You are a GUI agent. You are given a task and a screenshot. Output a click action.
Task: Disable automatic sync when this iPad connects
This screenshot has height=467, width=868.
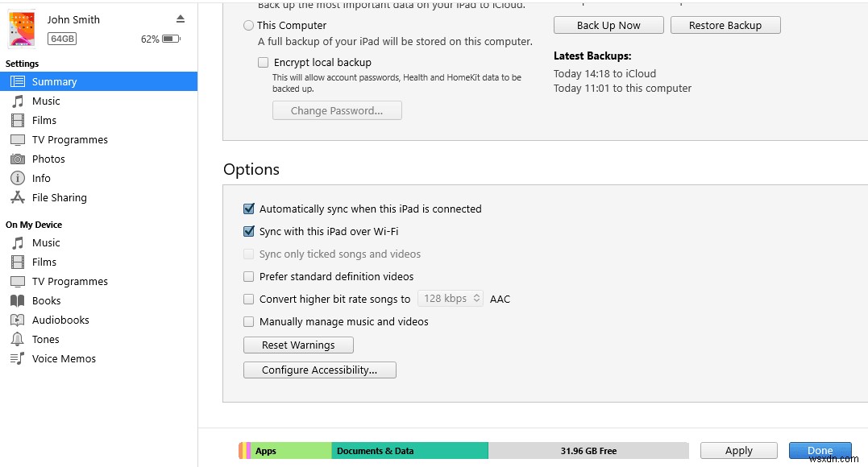248,209
